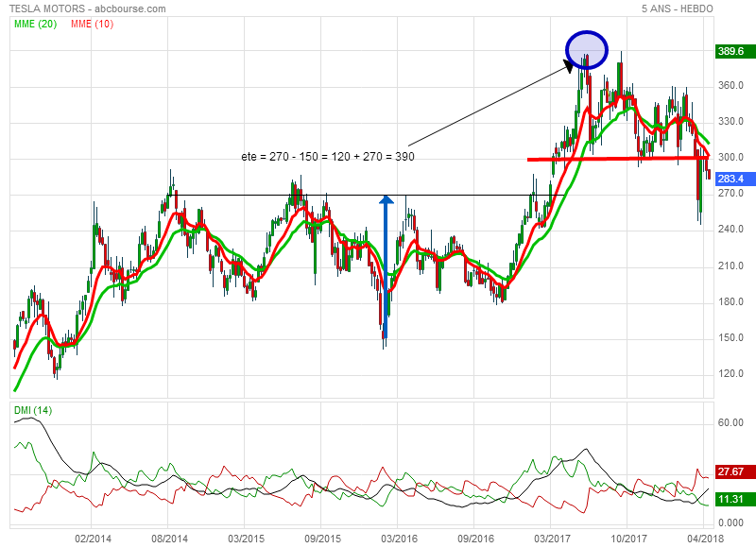Click the 'TESLA MOTORS – abcbourse.com' chart title
This screenshot has height=548, width=756.
[88, 9]
